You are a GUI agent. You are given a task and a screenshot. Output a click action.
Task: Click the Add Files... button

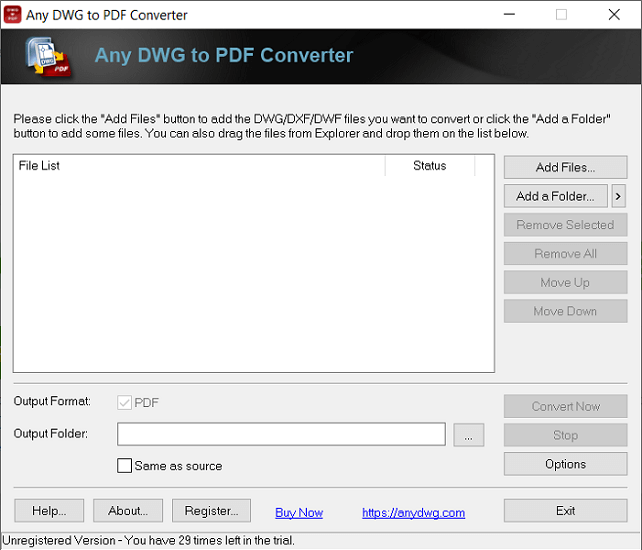click(565, 167)
